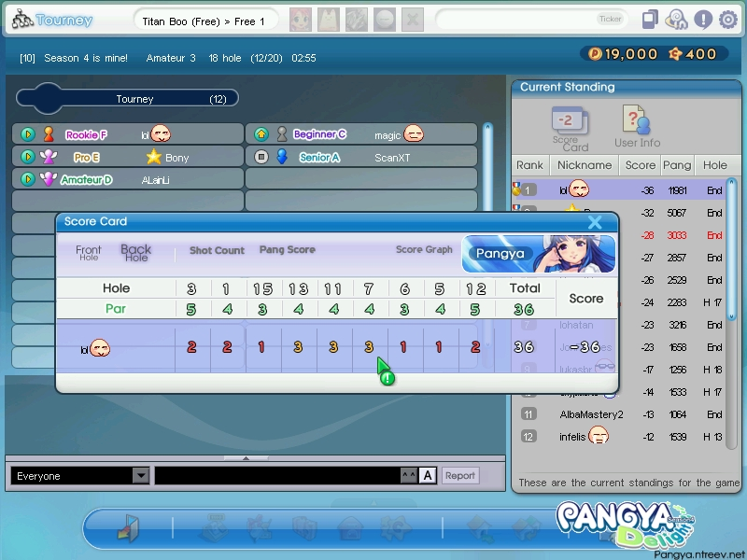Screen dimensions: 747x560
Task: Click the Season 4 is mine! room title
Action: (86, 58)
